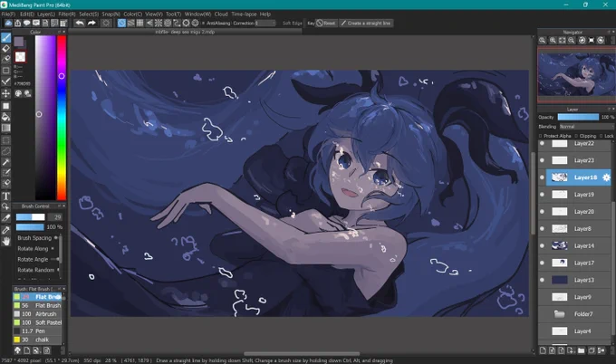Click the cloud save icon in toolbar
This screenshot has height=364, width=616.
tap(8, 24)
